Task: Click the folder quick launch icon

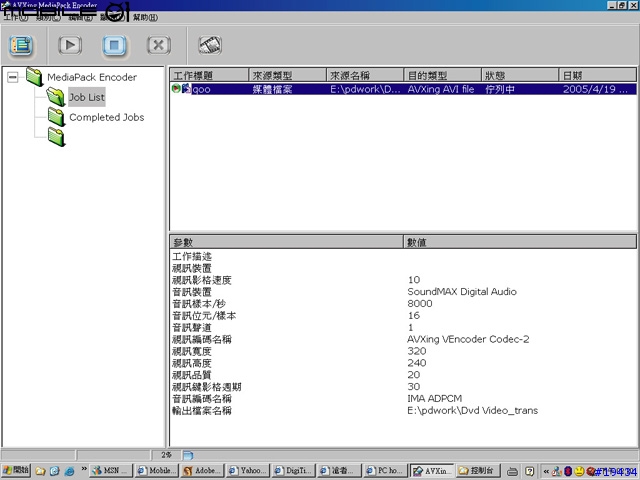Action: pos(40,471)
